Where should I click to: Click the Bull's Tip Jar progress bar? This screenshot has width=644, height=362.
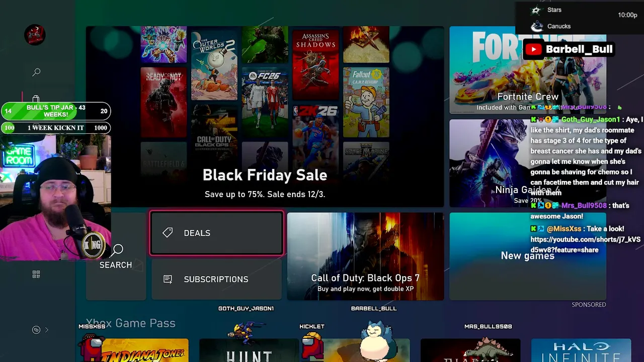(x=55, y=111)
